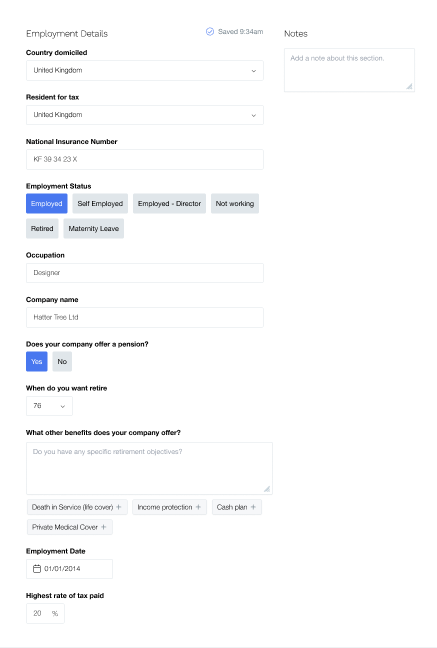Viewport: 437px width, 648px height.
Task: Add Income protection via plus icon
Action: pos(198,507)
